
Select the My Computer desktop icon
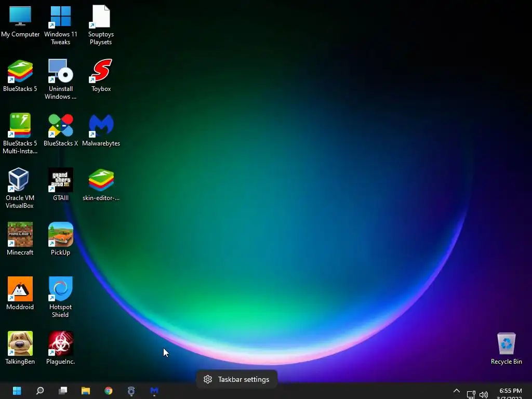20,21
